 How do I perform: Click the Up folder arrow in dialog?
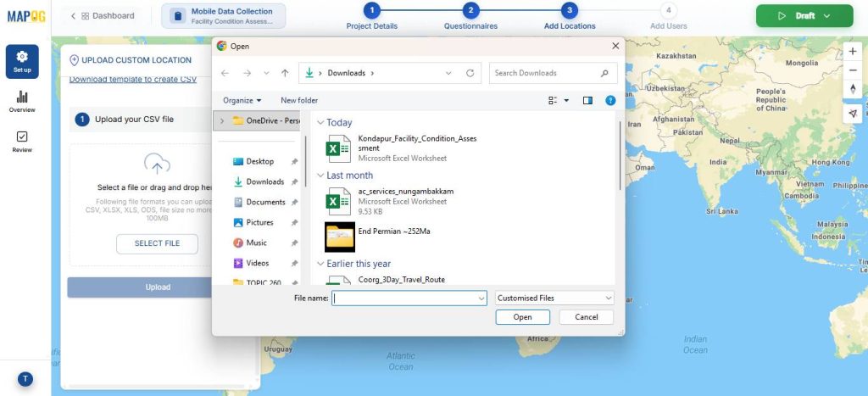pos(285,73)
